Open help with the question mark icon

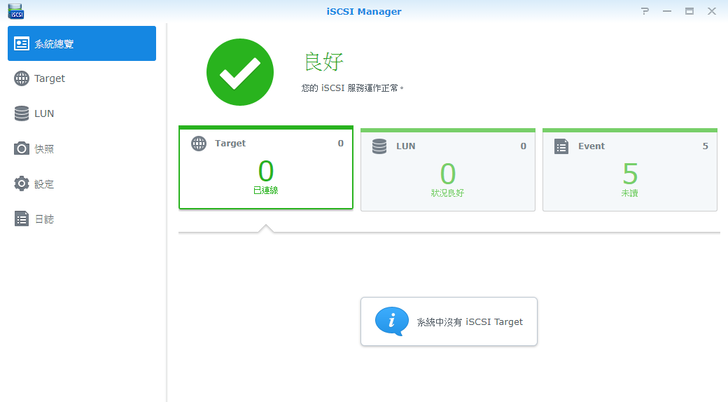pyautogui.click(x=645, y=11)
